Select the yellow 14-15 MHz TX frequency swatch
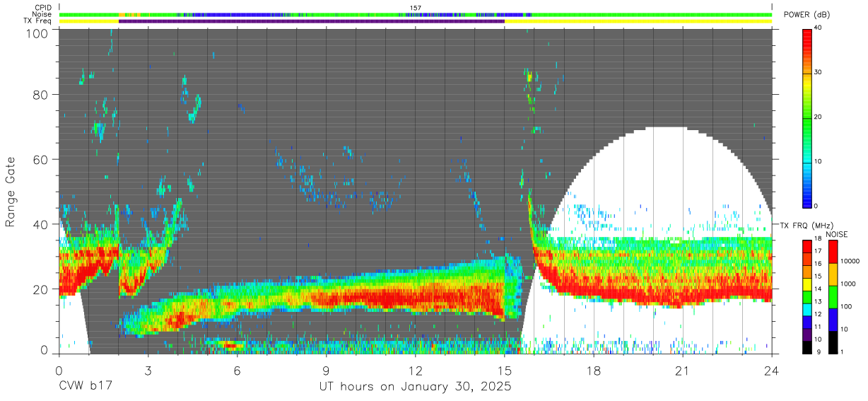Image resolution: width=868 pixels, height=401 pixels. coord(807,284)
